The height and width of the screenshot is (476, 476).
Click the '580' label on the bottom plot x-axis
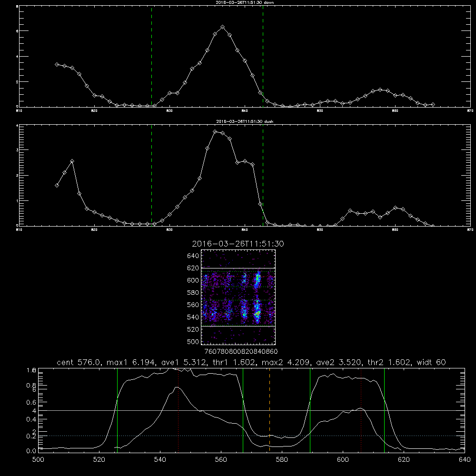point(282,460)
